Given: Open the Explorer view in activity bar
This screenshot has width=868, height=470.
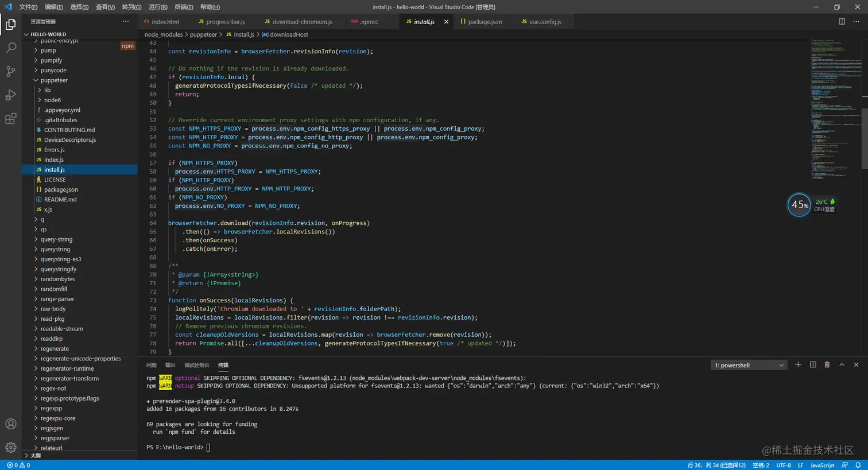Looking at the screenshot, I should 11,24.
